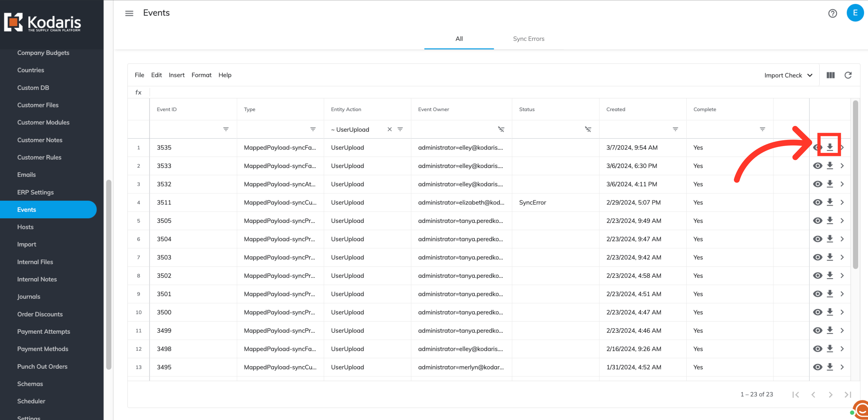
Task: Open Customer Files in sidebar
Action: [38, 105]
